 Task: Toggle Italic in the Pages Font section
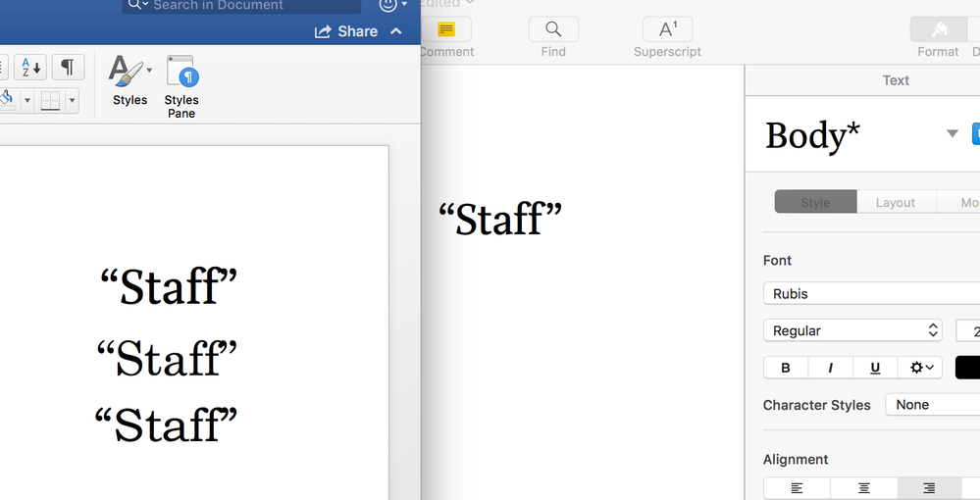831,368
